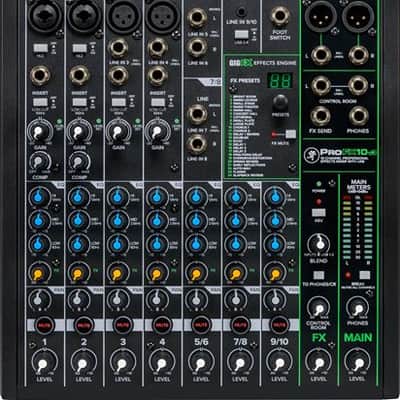Screen dimensions: 400x400
Task: Turn the FX PRESETS selector knob
Action: tap(280, 103)
